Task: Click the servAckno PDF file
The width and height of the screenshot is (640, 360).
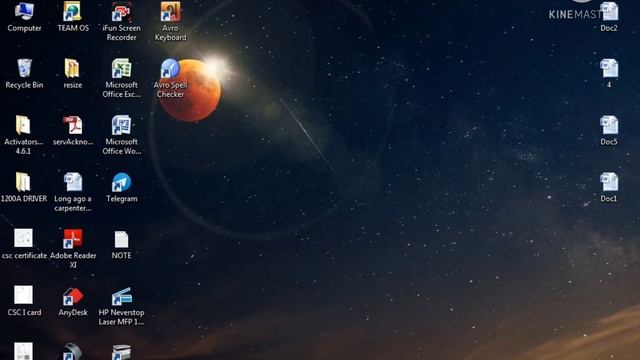Action: (x=73, y=130)
